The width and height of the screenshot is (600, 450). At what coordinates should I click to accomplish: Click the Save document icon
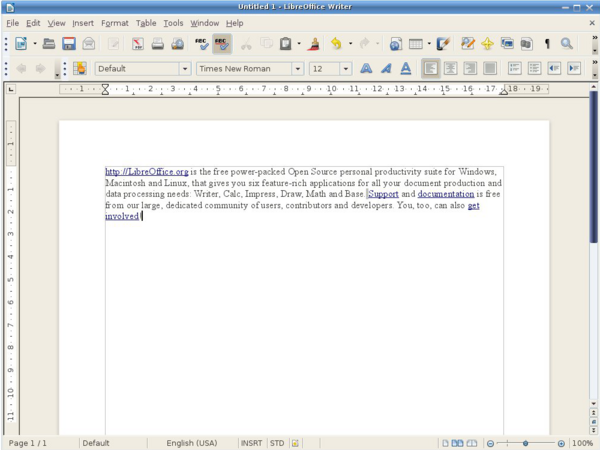point(69,44)
